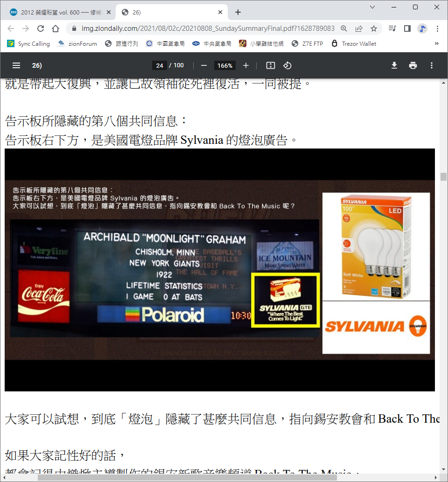Open the tab search chevron
This screenshot has height=482, width=448.
372,7
